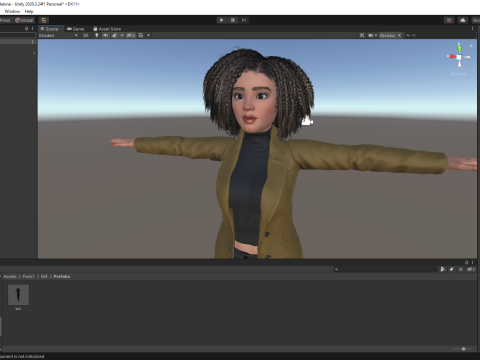Toggle scene lighting with the bulb icon
The height and width of the screenshot is (360, 480).
click(97, 35)
